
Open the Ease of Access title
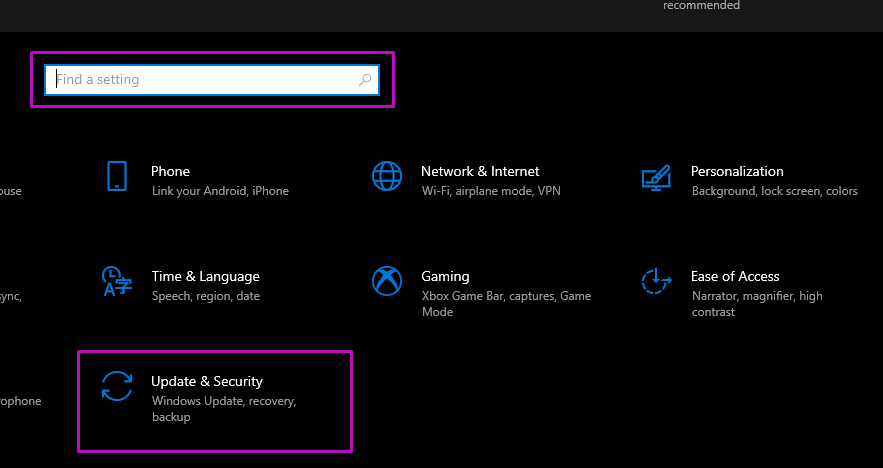click(x=735, y=277)
